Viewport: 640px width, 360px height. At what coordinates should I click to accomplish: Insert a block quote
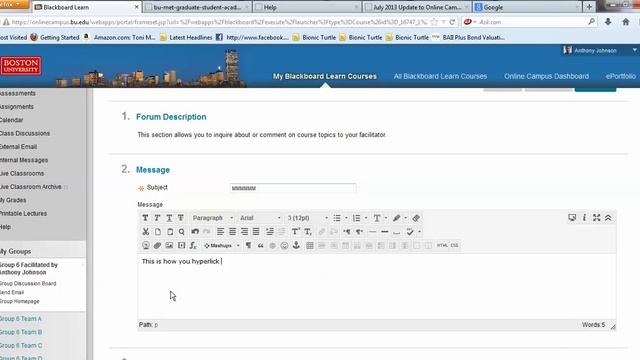click(260, 245)
